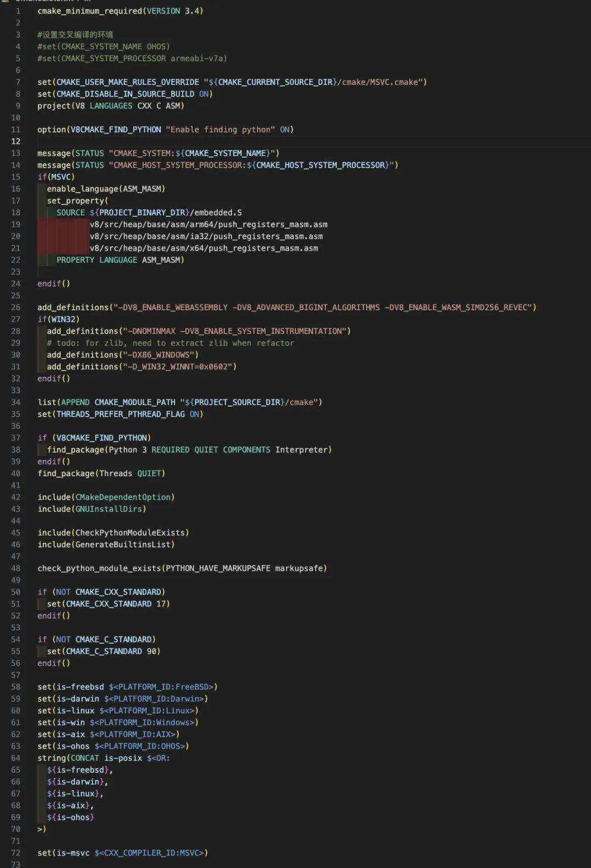Screen dimensions: 591x868
Task: Click the find_package(Python 3 REQUIRED line
Action: (x=189, y=449)
